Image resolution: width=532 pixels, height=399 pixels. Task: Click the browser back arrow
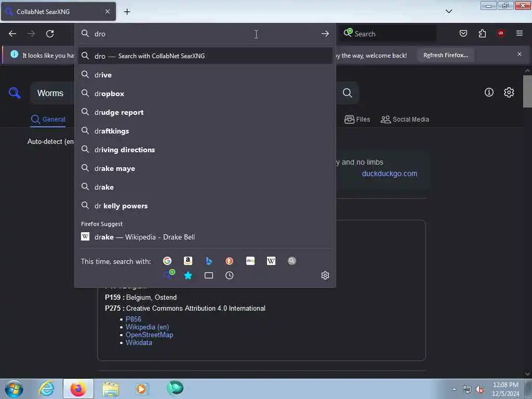coord(12,34)
